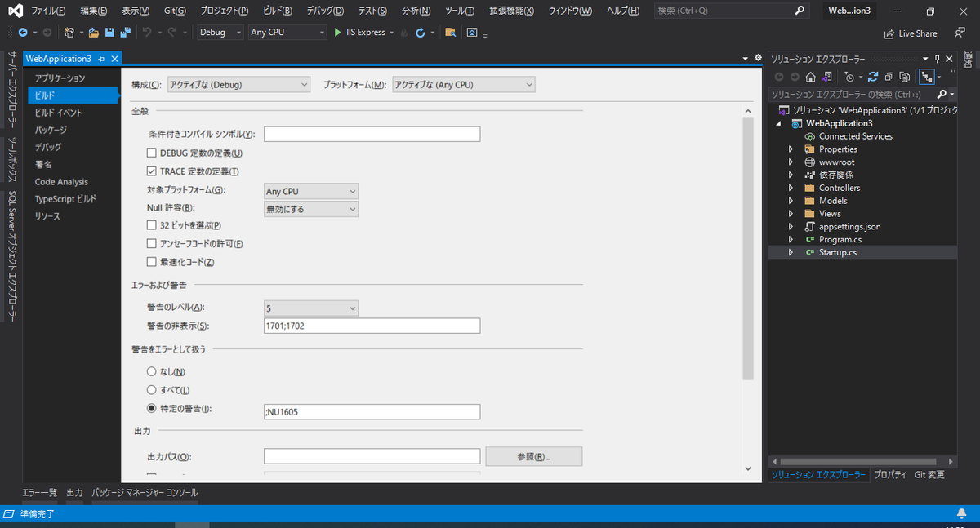Click the notification bell in status bar
The image size is (980, 528).
(961, 514)
